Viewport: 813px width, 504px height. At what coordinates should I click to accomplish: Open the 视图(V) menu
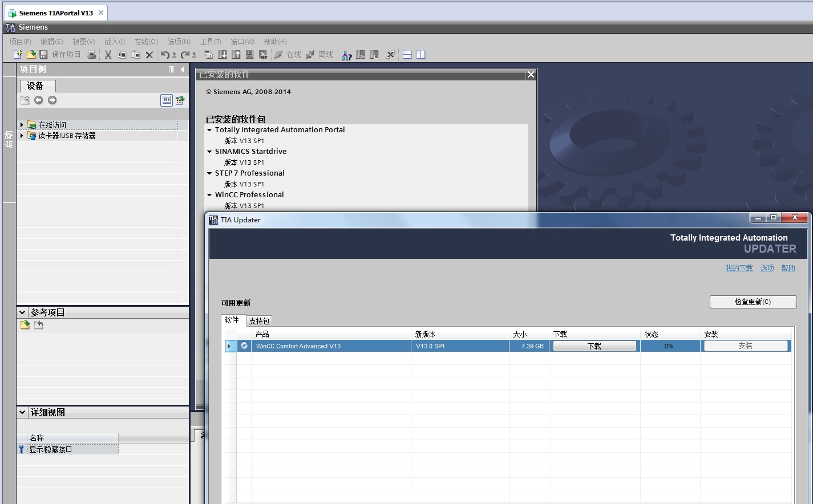[x=84, y=42]
